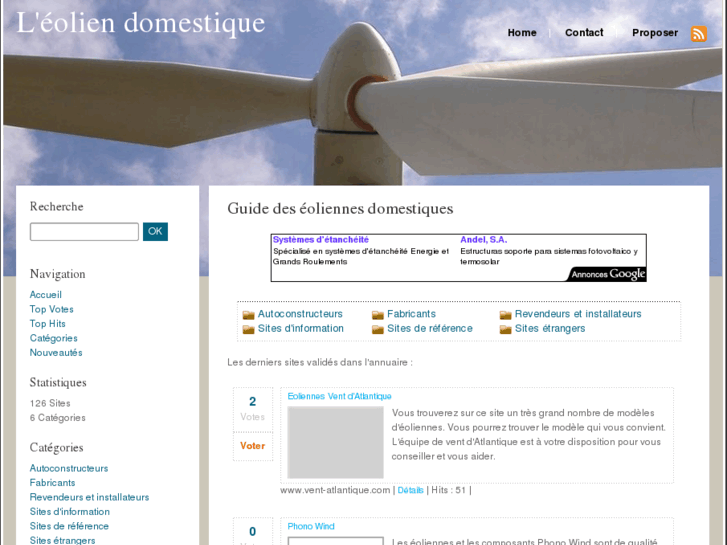Open Autoconstructeurs in sidebar Catégories
Viewport: 727px width, 545px height.
tap(69, 468)
